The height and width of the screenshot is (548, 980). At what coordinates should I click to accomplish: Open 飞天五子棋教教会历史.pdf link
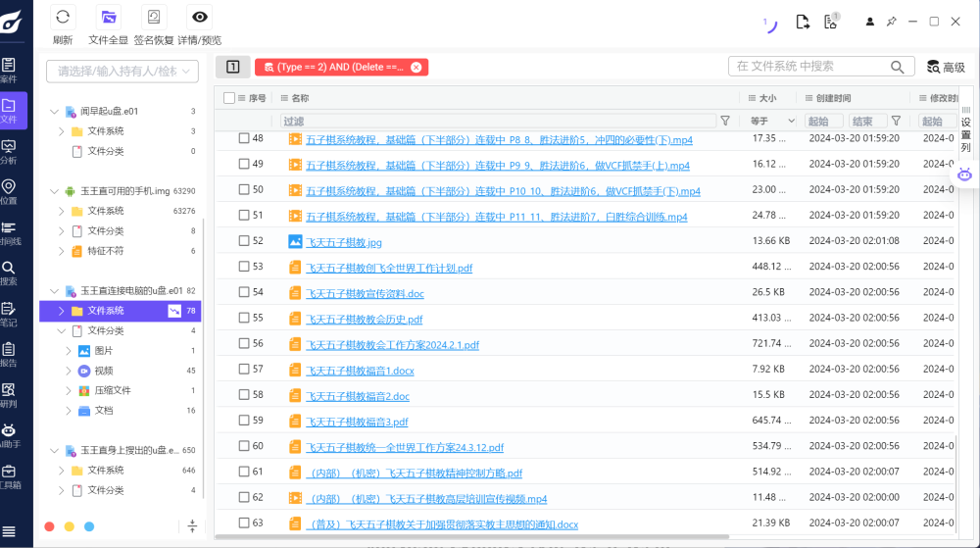[364, 319]
